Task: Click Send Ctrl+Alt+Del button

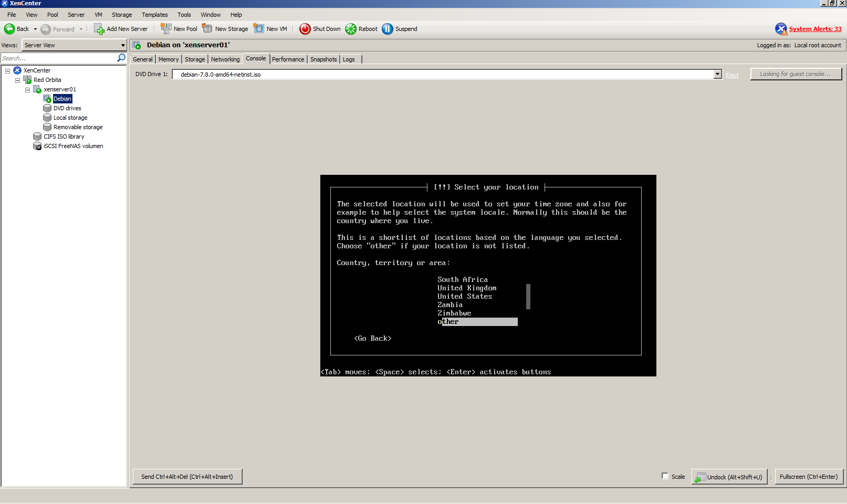Action: [187, 477]
